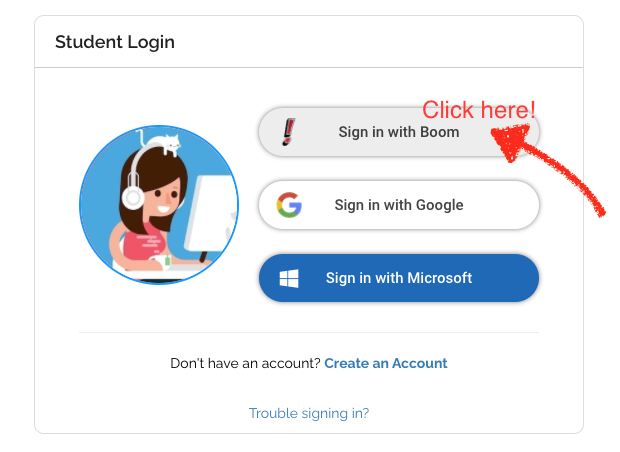Viewport: 620px width, 452px height.
Task: Choose Sign in with Microsoft
Action: click(x=399, y=278)
